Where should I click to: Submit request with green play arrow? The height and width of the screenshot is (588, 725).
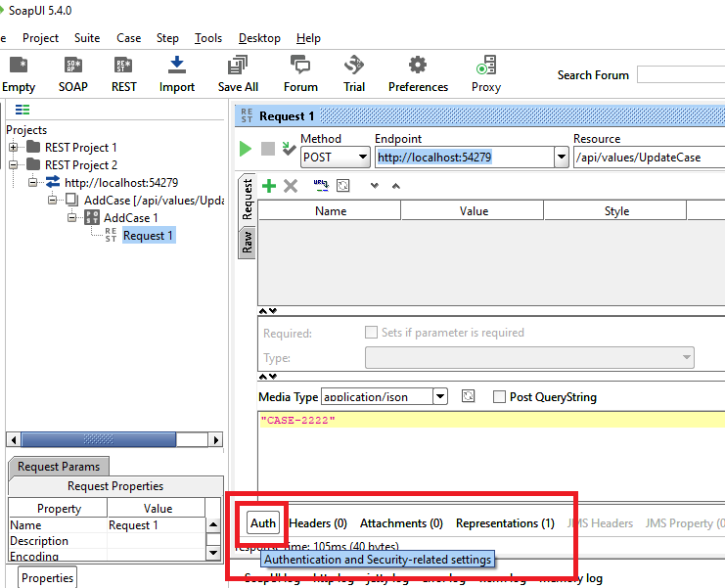pyautogui.click(x=246, y=149)
